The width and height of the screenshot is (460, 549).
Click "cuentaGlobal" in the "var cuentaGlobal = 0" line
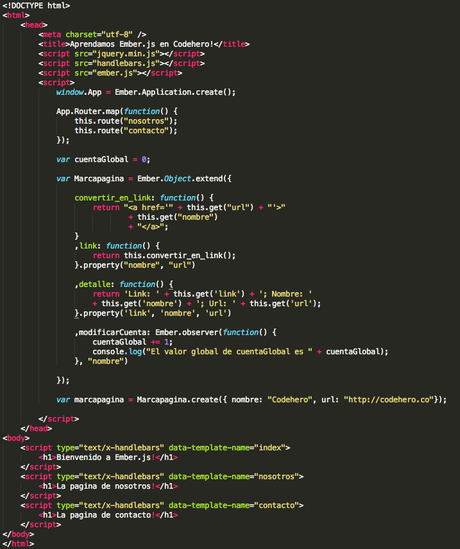click(x=102, y=159)
